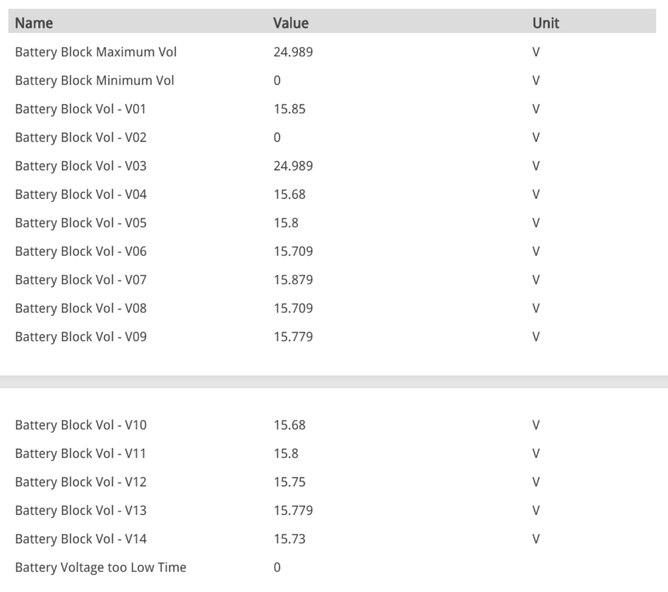Select the Battery Block Vol - V10 entry
Screen dimensions: 668x592
click(81, 425)
